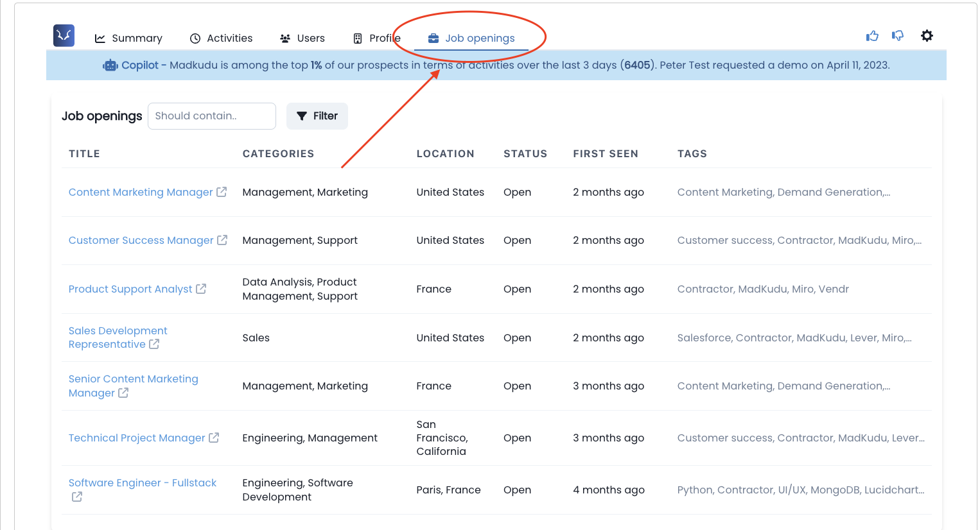This screenshot has width=980, height=530.
Task: Open the Technical Project Manager job link
Action: coord(137,438)
